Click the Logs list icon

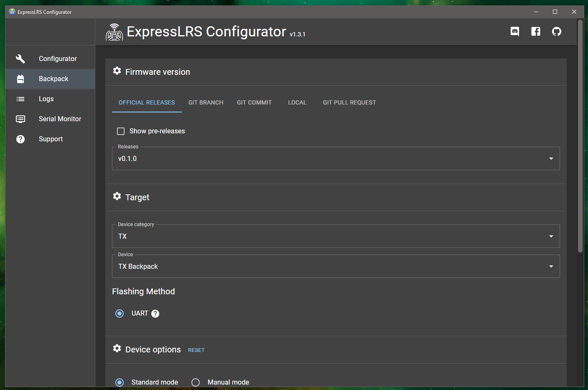[20, 99]
